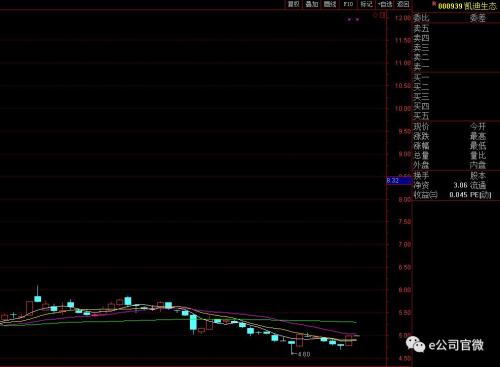Screen dimensions: 500x367
Task: Click the 委比 label in order panel
Action: click(421, 18)
